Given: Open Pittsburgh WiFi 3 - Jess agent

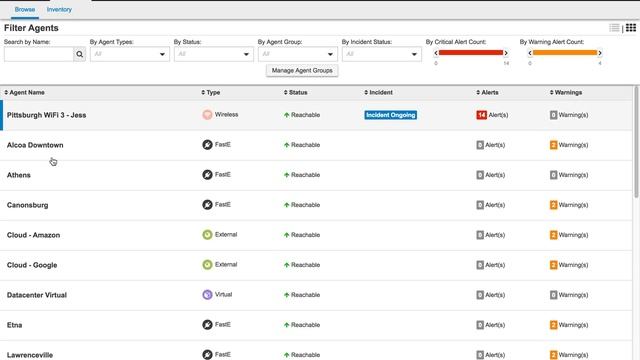Looking at the screenshot, I should 47,115.
